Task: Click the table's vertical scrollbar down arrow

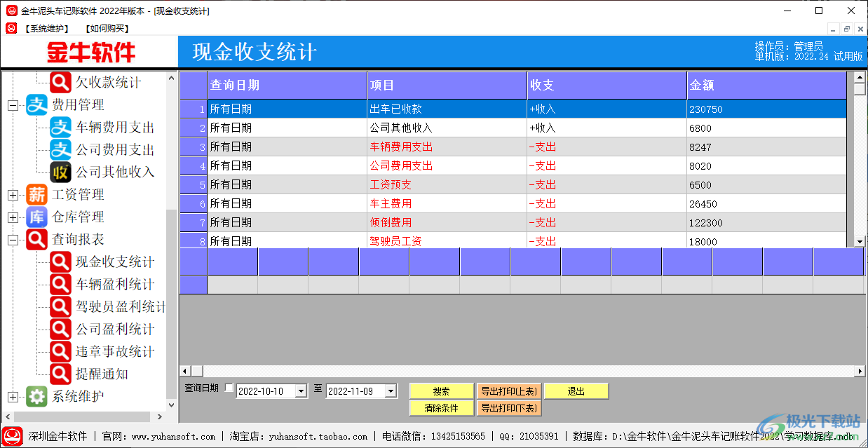Action: [x=860, y=241]
